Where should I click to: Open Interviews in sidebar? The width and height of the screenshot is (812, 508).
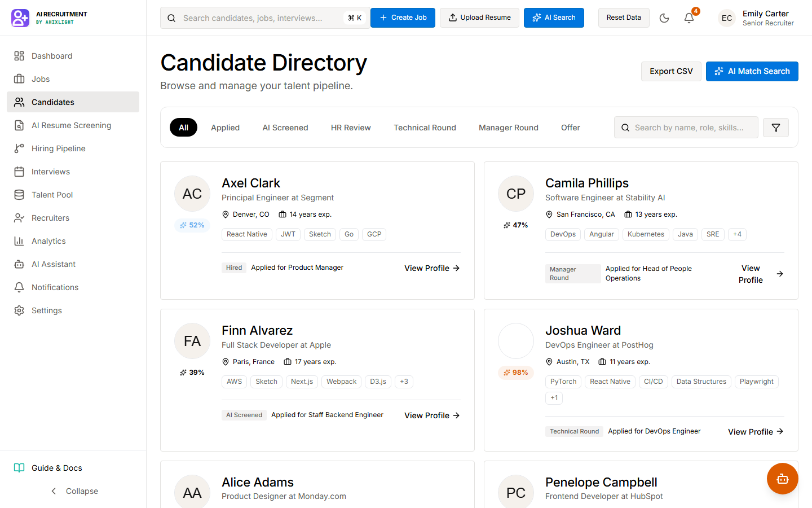(x=73, y=172)
